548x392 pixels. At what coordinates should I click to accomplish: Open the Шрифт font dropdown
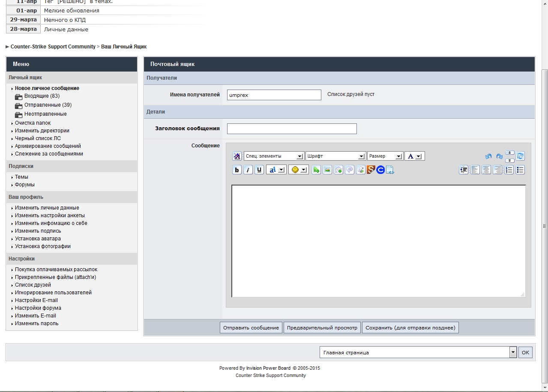tap(335, 156)
